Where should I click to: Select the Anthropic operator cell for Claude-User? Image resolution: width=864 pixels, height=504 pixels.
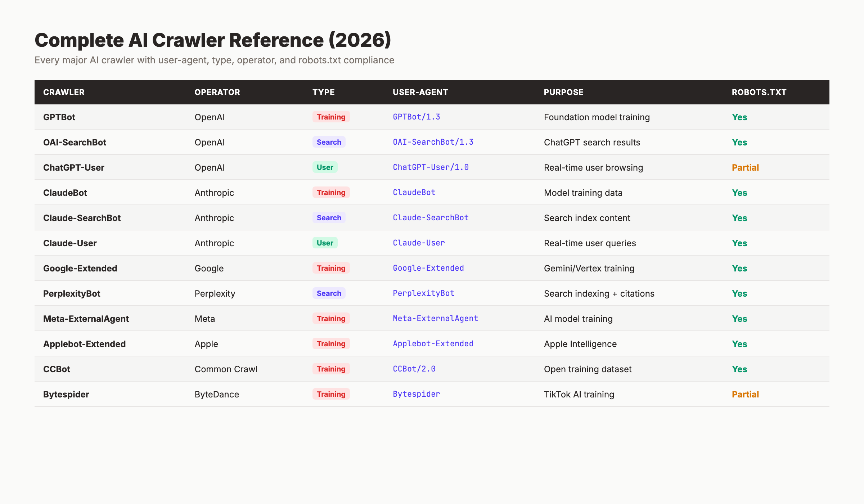[x=214, y=243]
